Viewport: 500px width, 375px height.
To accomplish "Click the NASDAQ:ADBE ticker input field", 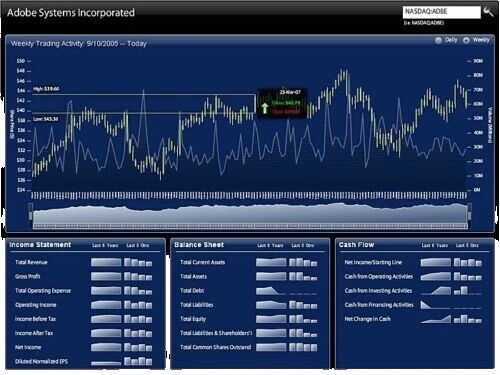I will (x=442, y=12).
